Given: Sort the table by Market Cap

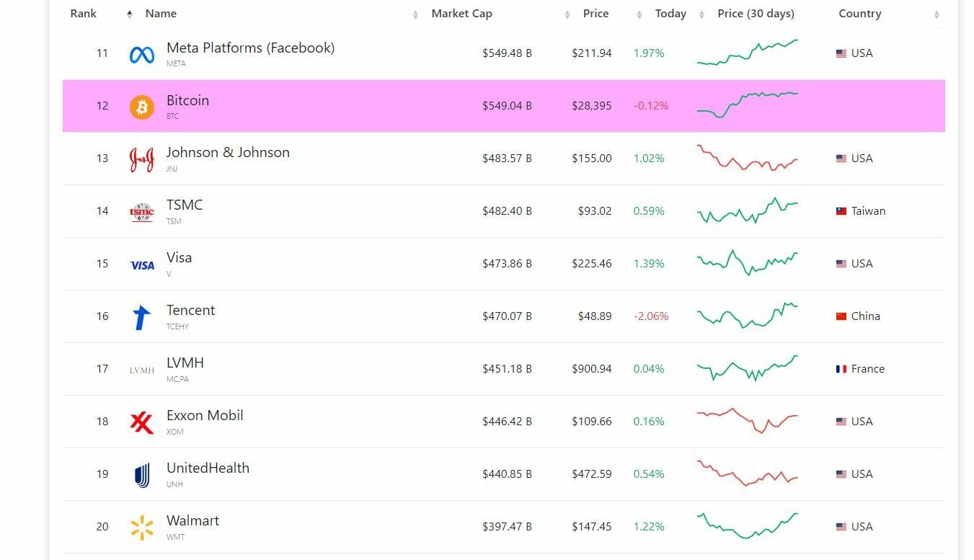Looking at the screenshot, I should 461,14.
